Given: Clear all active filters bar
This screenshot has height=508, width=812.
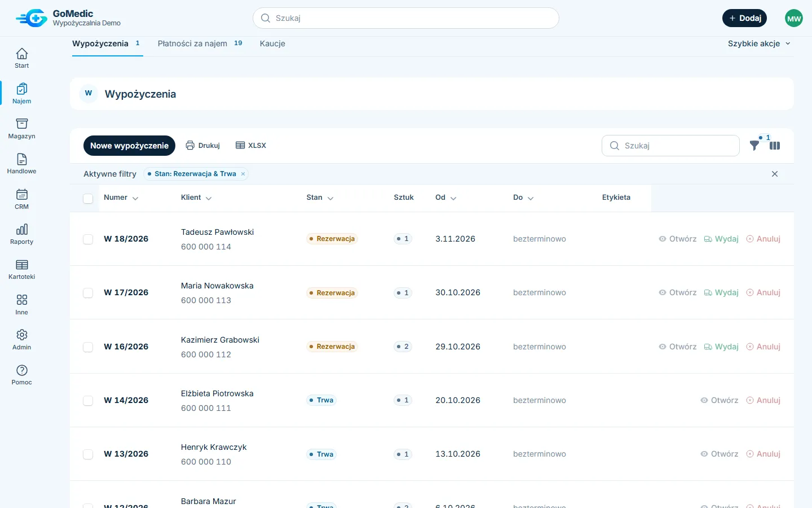Looking at the screenshot, I should [x=775, y=174].
